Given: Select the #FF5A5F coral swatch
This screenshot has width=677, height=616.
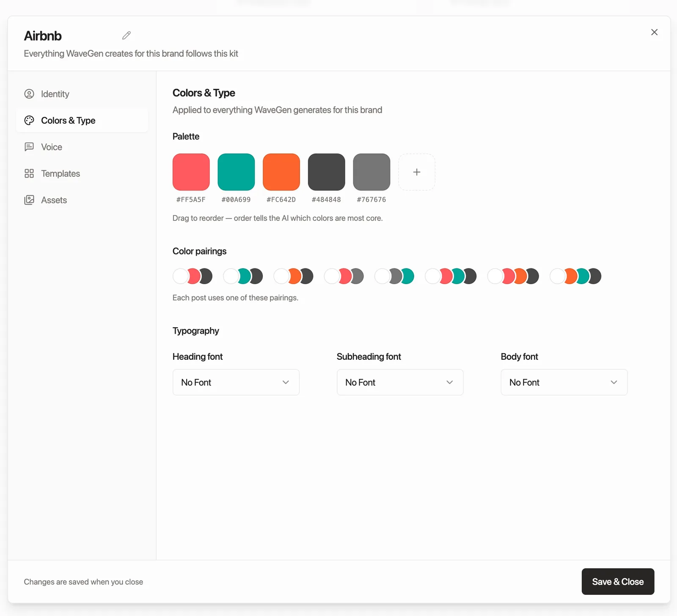Looking at the screenshot, I should [191, 172].
